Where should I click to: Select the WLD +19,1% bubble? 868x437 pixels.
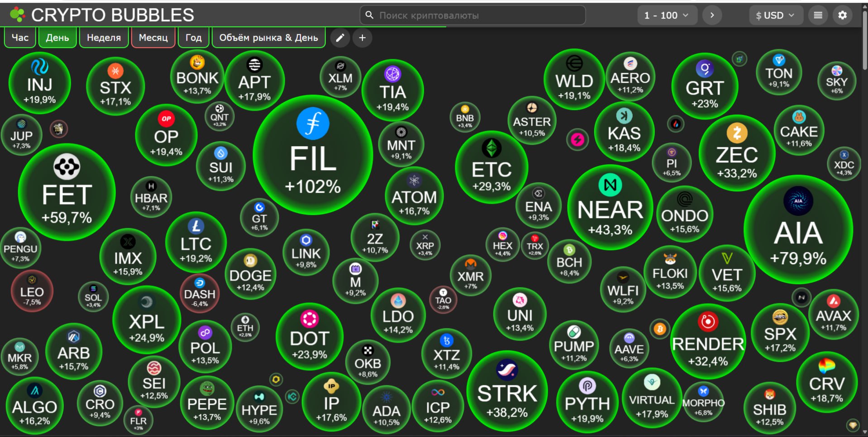point(574,80)
